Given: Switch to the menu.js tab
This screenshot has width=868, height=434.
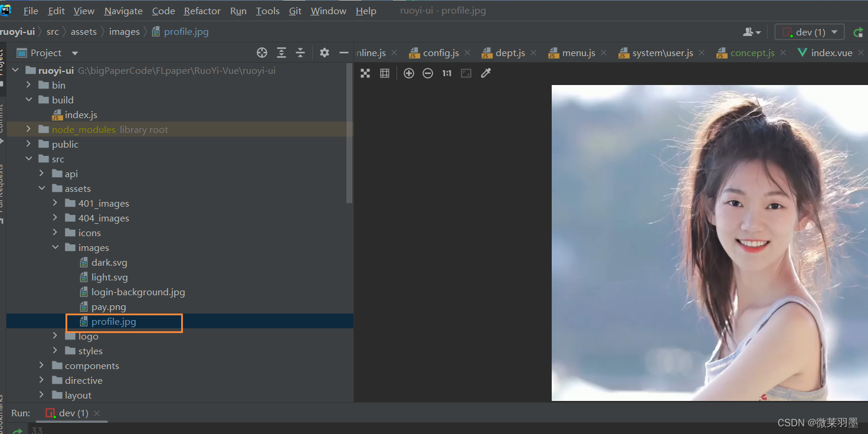Looking at the screenshot, I should (572, 53).
